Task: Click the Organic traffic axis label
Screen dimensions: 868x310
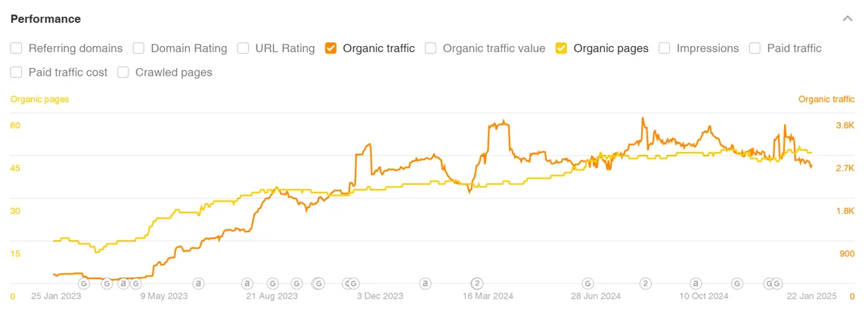Action: pos(826,99)
